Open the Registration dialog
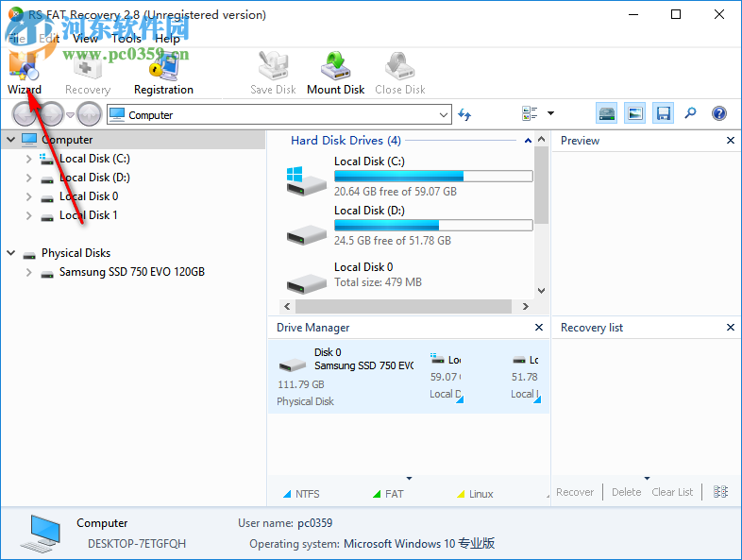The height and width of the screenshot is (560, 742). [163, 74]
